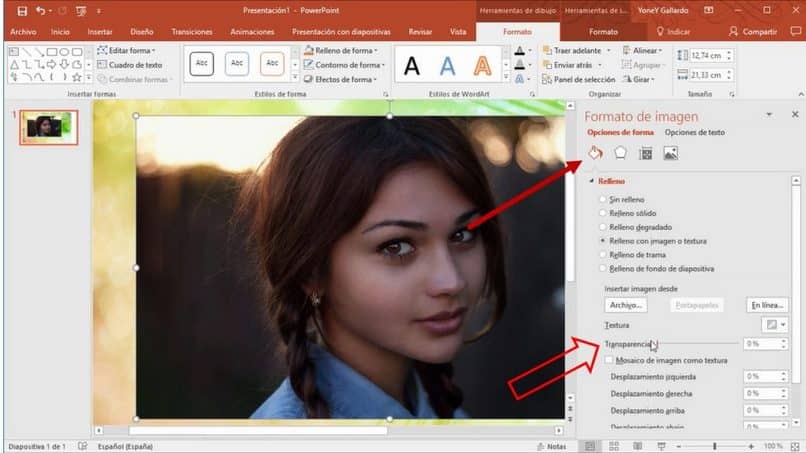Open Contorno de forma dropdown
806x453 pixels.
[344, 65]
